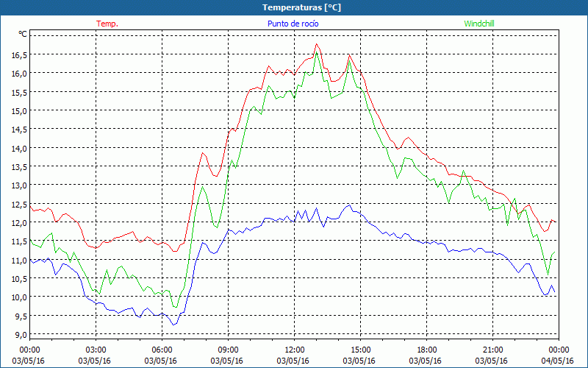Click the 04/05/16 date label
The height and width of the screenshot is (368, 588).
(x=557, y=361)
